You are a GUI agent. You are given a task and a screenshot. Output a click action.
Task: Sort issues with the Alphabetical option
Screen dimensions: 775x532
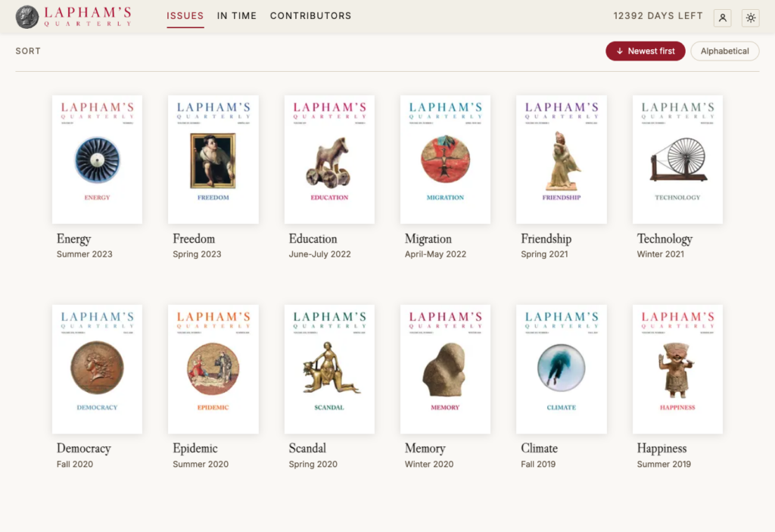pos(724,51)
